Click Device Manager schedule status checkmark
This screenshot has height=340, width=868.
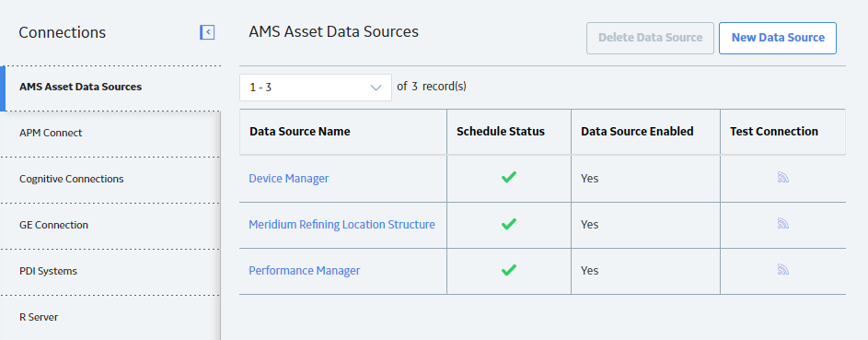point(509,178)
